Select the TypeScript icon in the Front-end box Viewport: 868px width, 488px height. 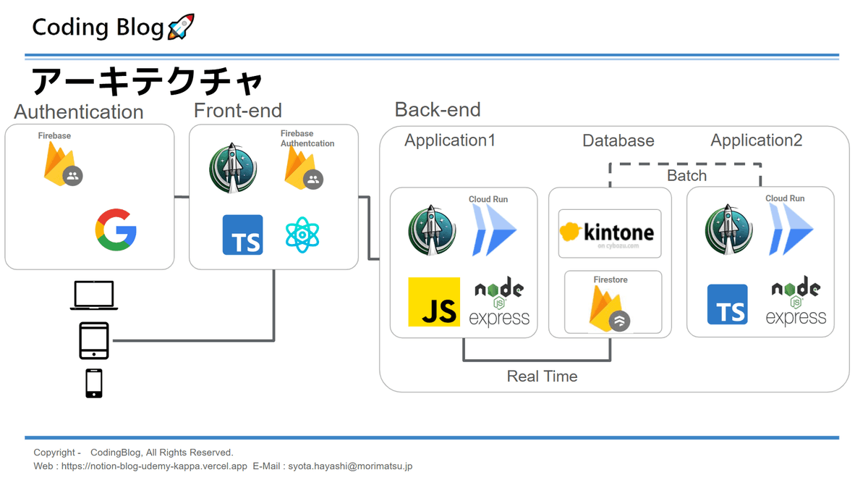point(242,235)
